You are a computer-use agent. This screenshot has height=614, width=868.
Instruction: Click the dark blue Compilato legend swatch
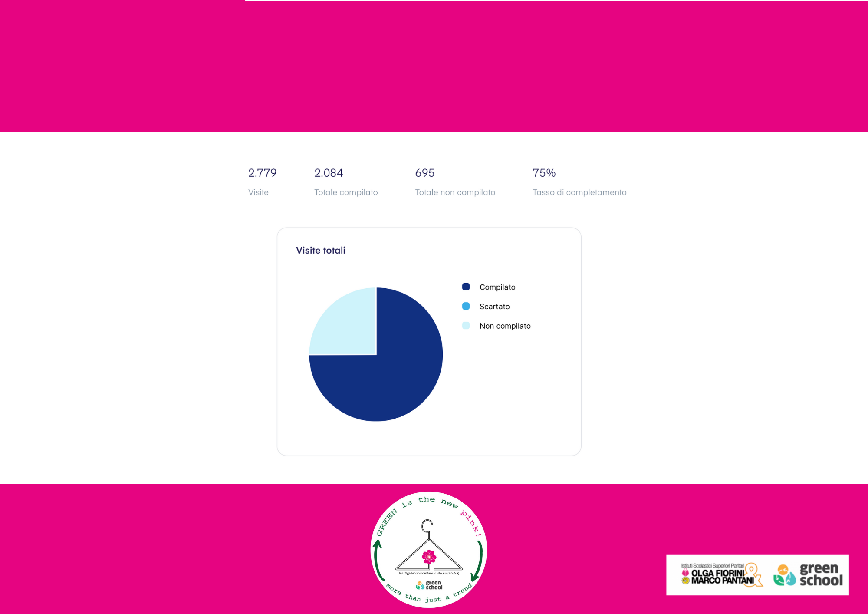[x=466, y=287]
